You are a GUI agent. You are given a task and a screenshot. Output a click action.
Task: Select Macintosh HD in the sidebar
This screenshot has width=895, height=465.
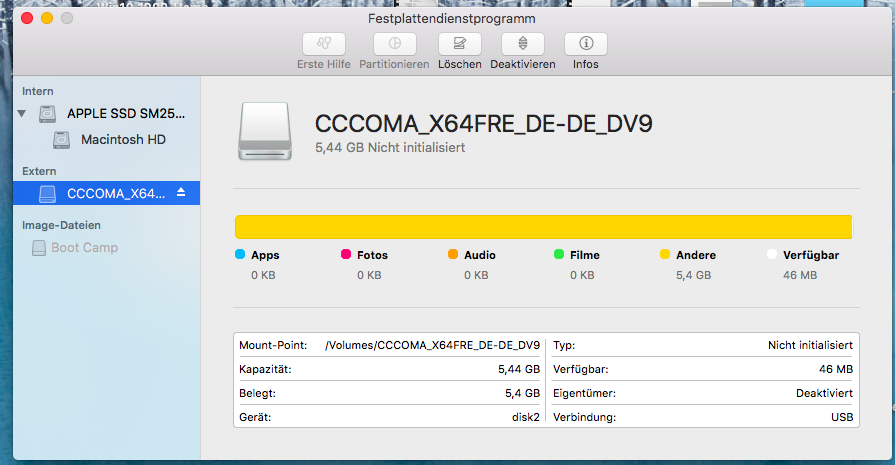123,140
